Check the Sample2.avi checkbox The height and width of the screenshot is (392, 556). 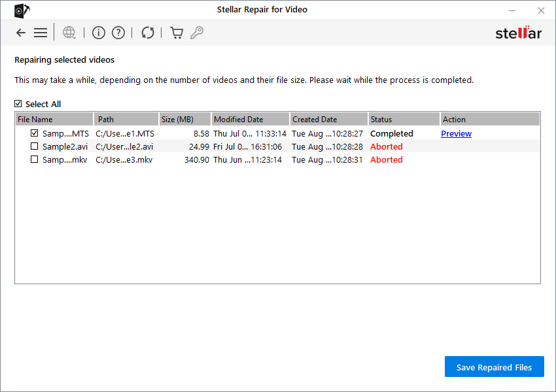click(x=35, y=146)
